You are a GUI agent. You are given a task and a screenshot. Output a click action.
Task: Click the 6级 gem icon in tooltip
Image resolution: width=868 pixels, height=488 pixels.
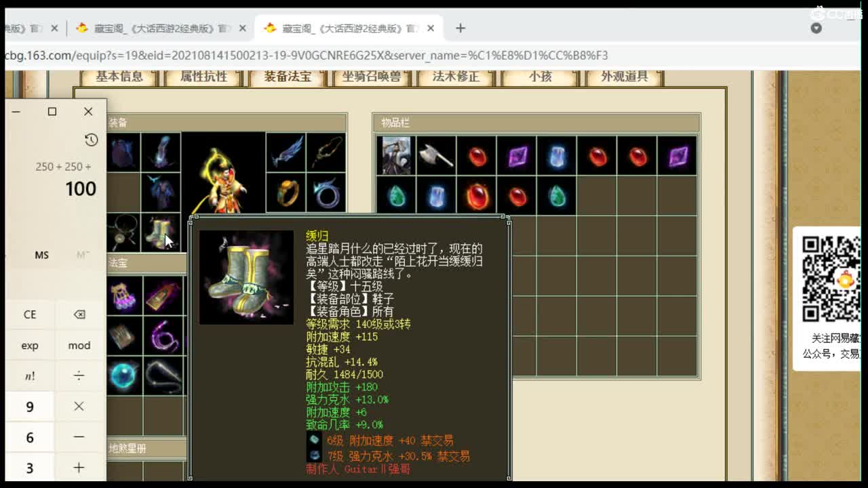tap(314, 441)
